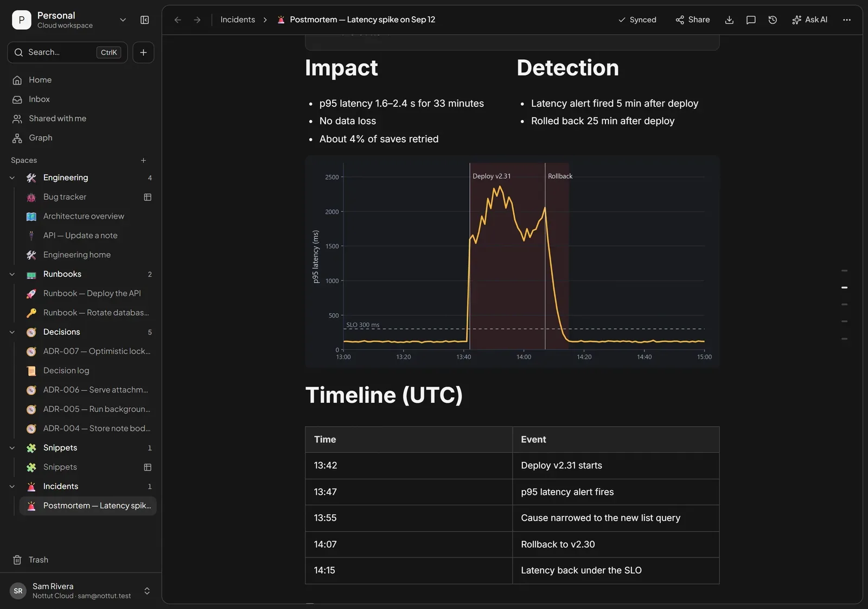Open Shared with me
The width and height of the screenshot is (868, 609).
(81, 118)
